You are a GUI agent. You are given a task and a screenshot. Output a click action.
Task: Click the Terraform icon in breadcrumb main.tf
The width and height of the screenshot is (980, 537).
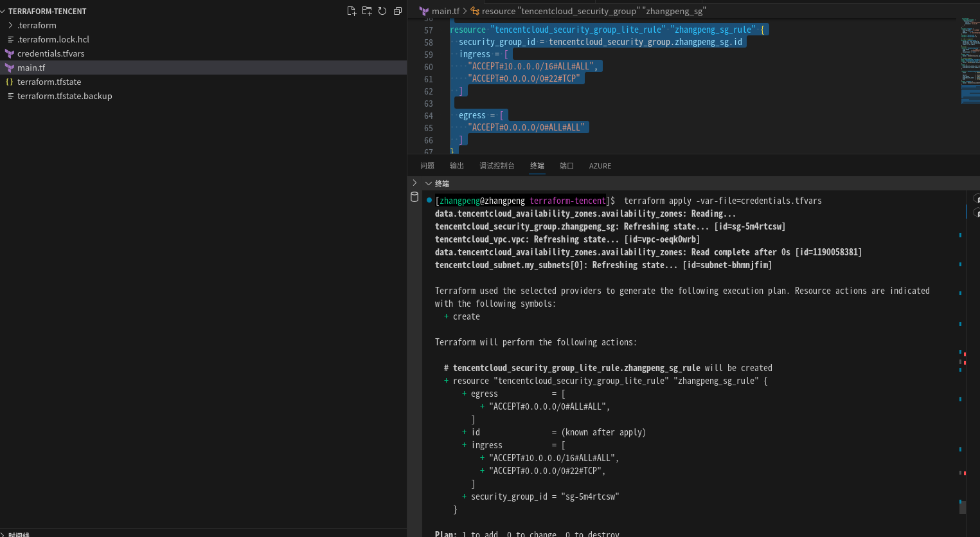424,11
